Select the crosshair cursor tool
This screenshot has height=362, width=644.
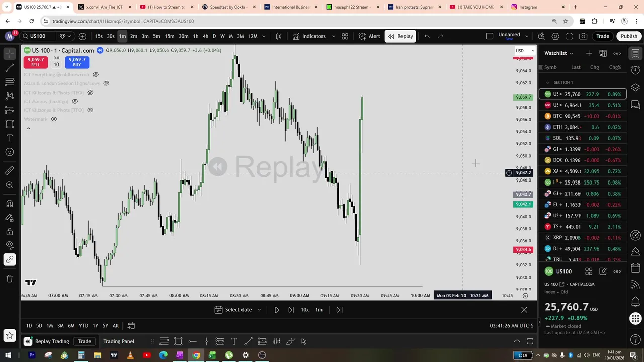pyautogui.click(x=10, y=53)
